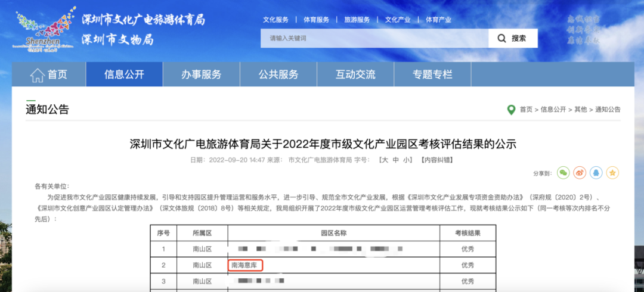644x292 pixels.
Task: Click the 体育产业 top link
Action: (438, 20)
